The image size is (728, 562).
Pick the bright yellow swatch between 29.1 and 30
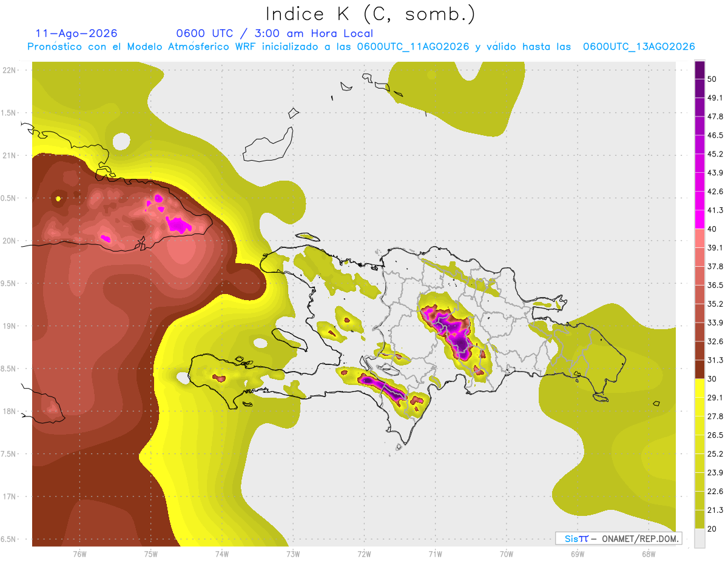700,388
